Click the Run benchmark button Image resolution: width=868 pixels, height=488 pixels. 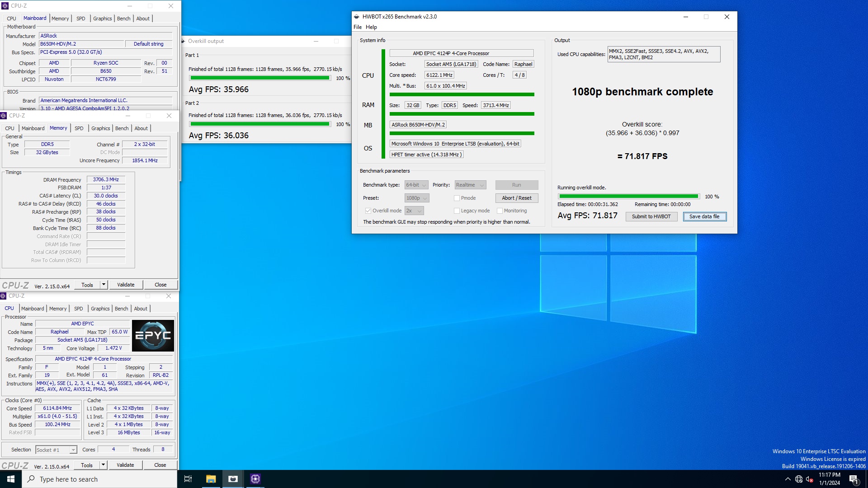click(x=517, y=185)
